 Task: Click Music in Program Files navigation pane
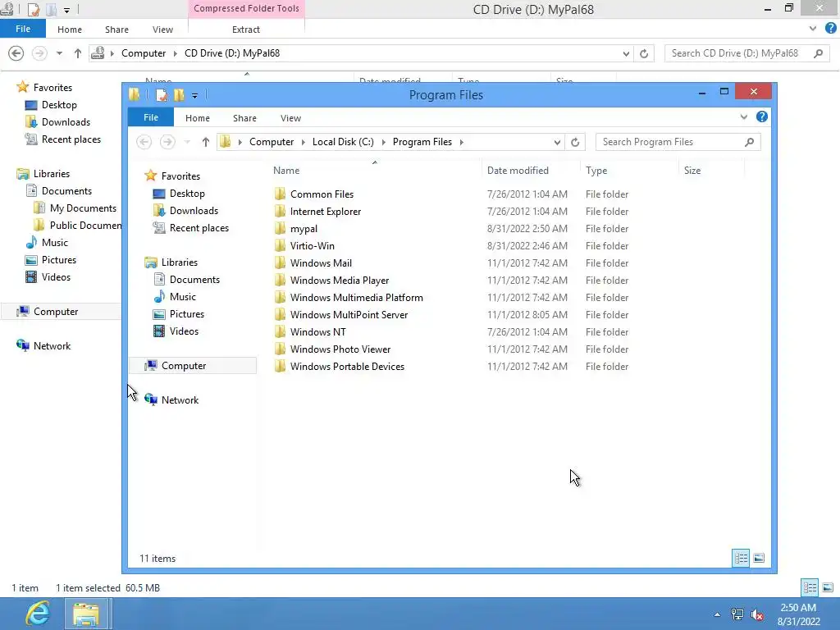(x=182, y=297)
